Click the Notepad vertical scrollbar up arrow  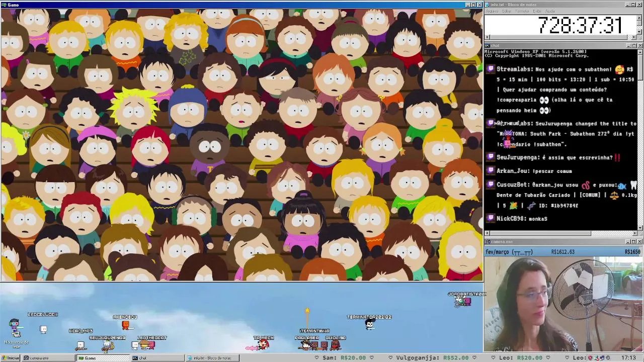click(640, 17)
